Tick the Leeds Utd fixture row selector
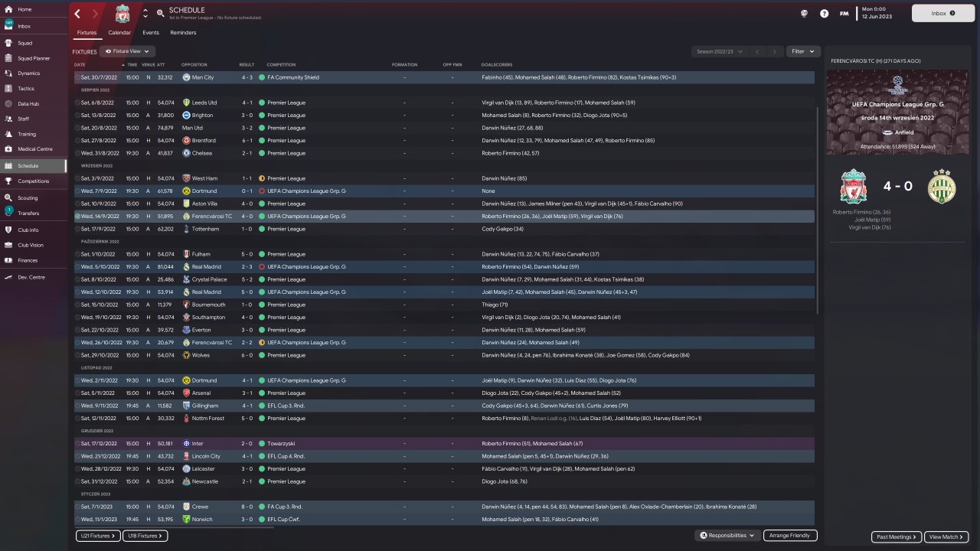Screen dimensions: 980x551 (77, 103)
